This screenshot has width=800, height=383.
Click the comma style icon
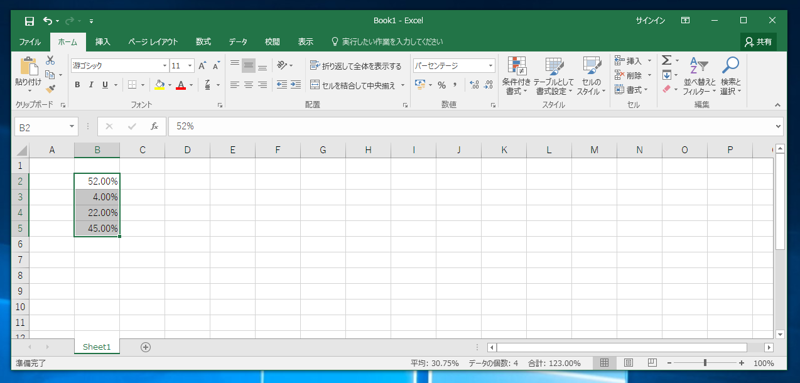point(455,85)
